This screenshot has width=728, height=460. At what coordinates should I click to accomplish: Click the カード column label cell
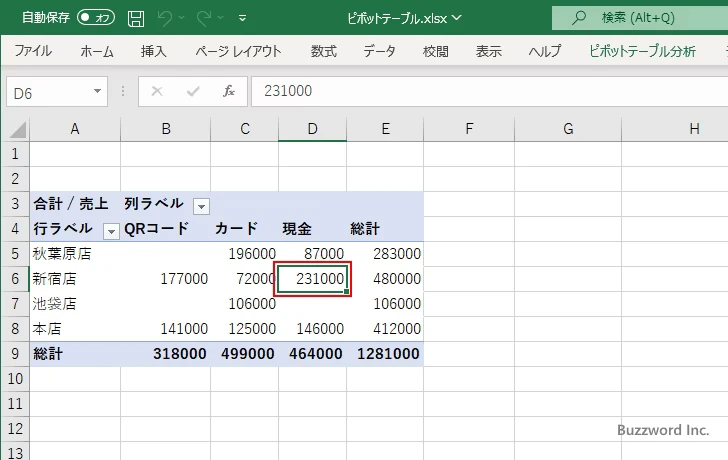(245, 229)
